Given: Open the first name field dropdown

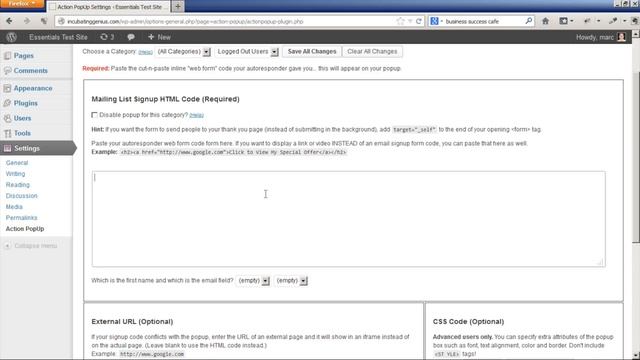Looking at the screenshot, I should coord(253,281).
